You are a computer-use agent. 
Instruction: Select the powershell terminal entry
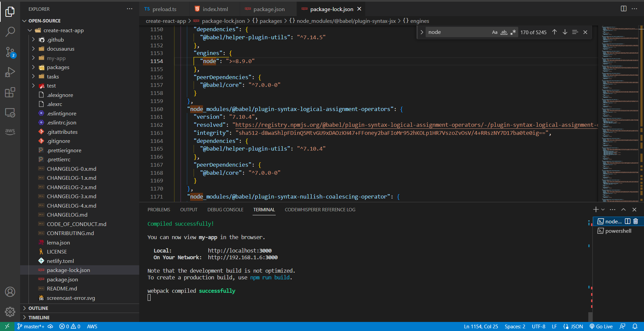(618, 231)
